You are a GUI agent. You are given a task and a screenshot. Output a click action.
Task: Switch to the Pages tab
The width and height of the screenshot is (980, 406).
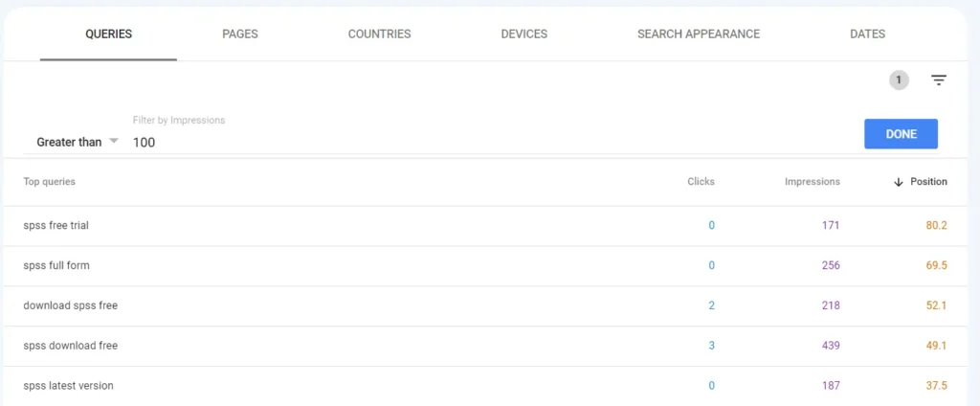(x=240, y=34)
